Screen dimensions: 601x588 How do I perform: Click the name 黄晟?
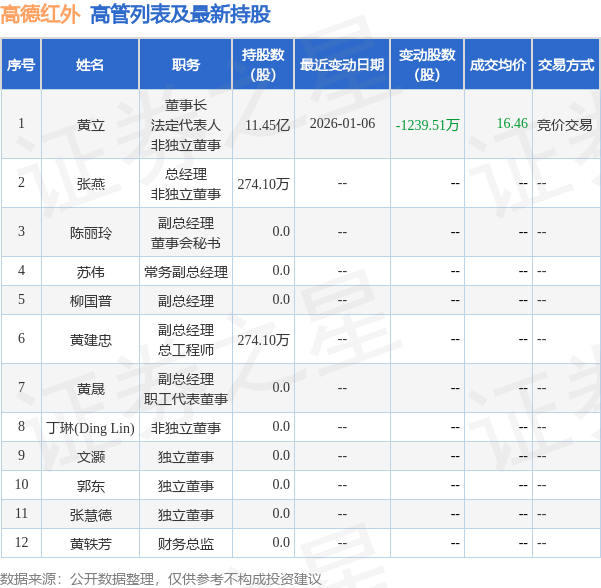coord(91,389)
